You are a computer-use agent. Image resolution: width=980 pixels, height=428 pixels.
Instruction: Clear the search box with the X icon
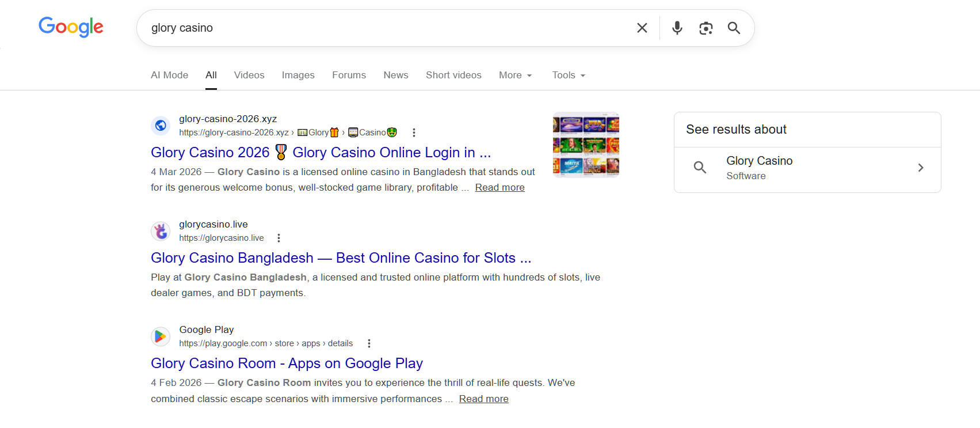coord(642,28)
